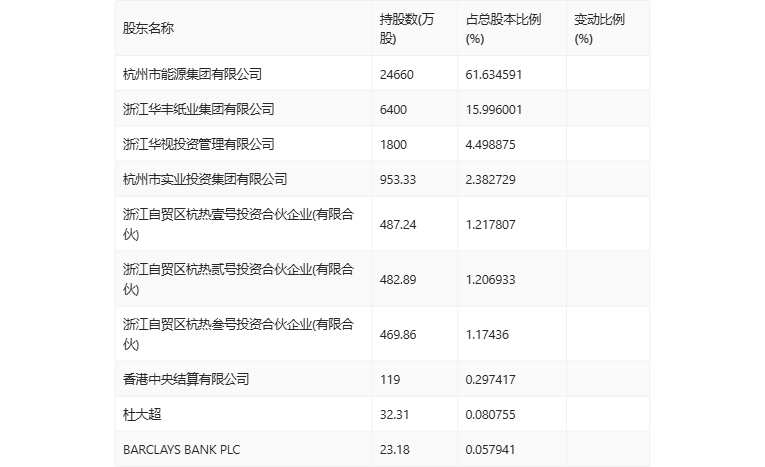The width and height of the screenshot is (765, 467).
Task: Click shareholding value 119
Action: 390,380
